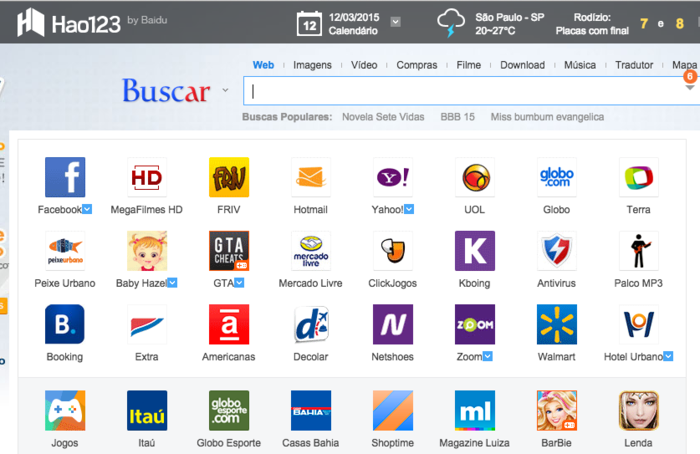Open the Zoom icon
Image resolution: width=700 pixels, height=454 pixels.
point(475,325)
